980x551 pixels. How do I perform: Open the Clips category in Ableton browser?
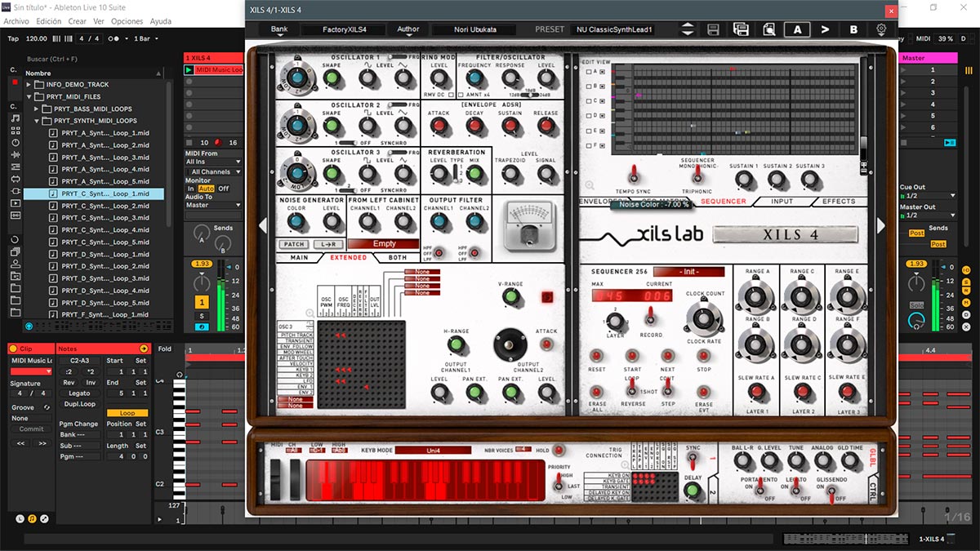pyautogui.click(x=15, y=202)
